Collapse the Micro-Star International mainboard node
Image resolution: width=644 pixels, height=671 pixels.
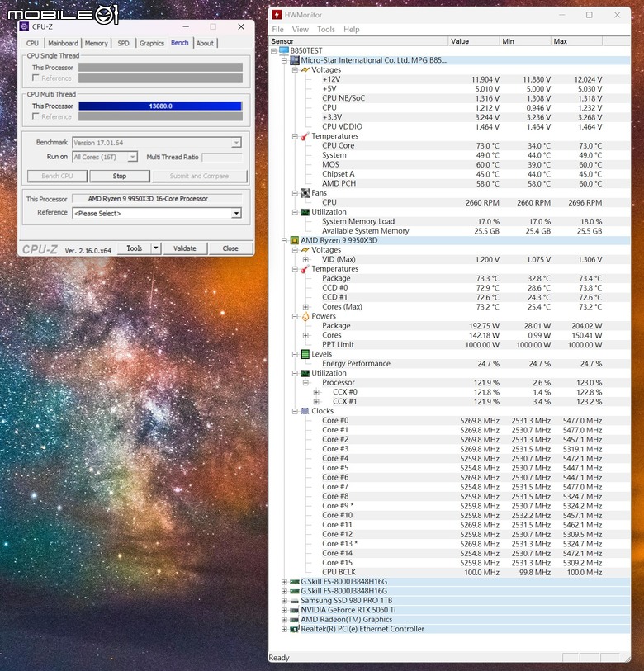[x=284, y=60]
